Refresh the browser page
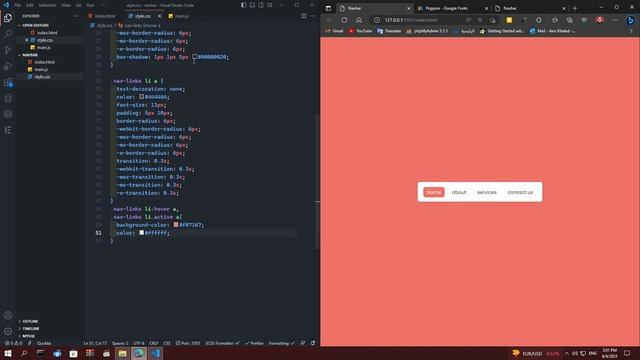 [x=344, y=20]
